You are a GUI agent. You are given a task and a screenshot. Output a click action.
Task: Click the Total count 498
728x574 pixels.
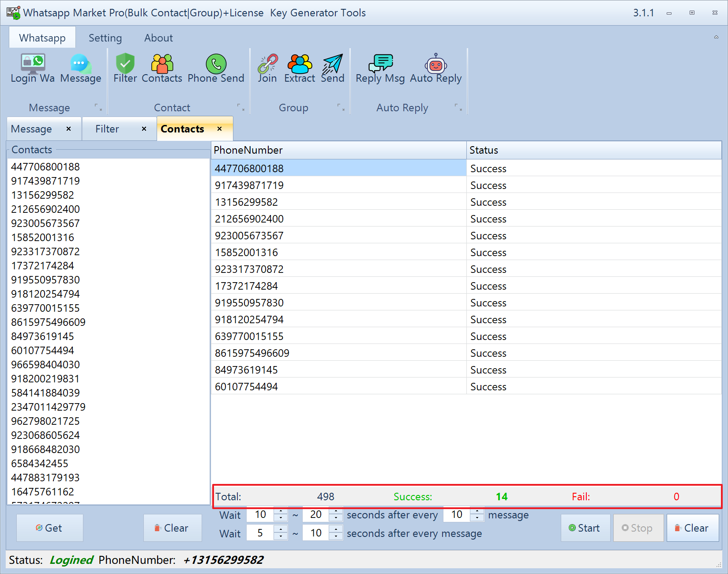tap(326, 497)
